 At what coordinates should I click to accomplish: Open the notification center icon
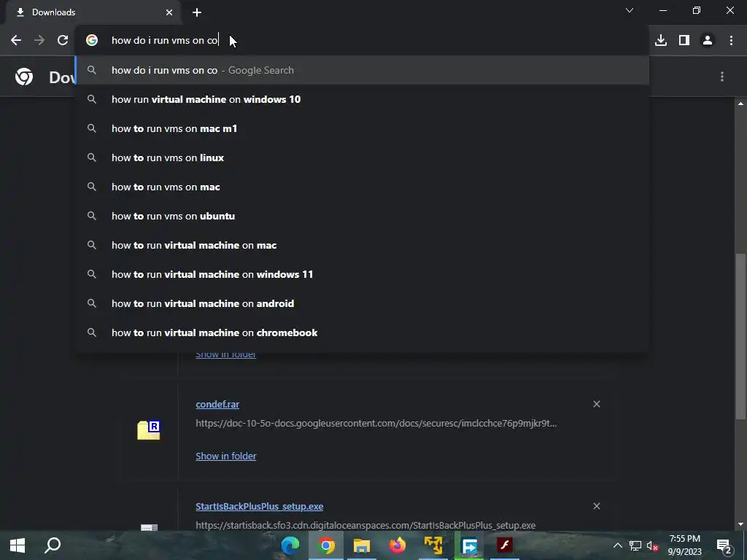tap(724, 545)
